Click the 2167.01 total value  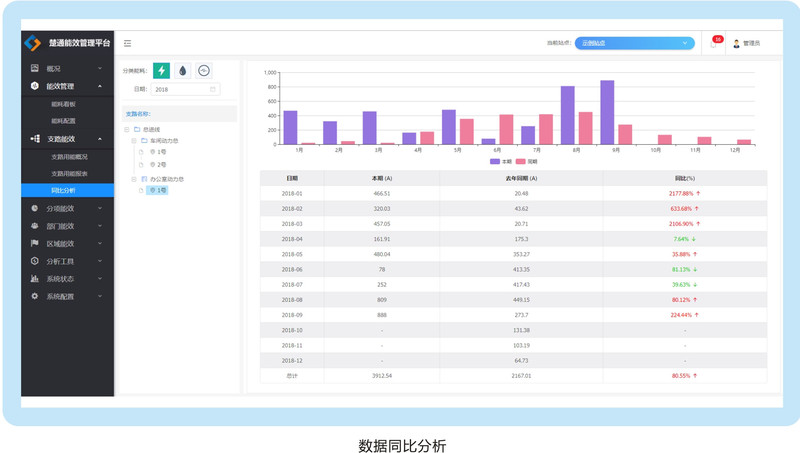[x=521, y=376]
